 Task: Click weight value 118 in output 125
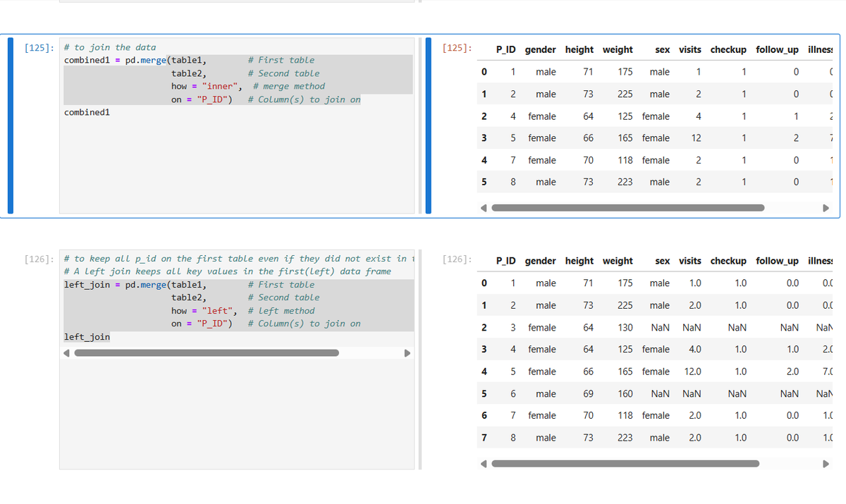625,160
